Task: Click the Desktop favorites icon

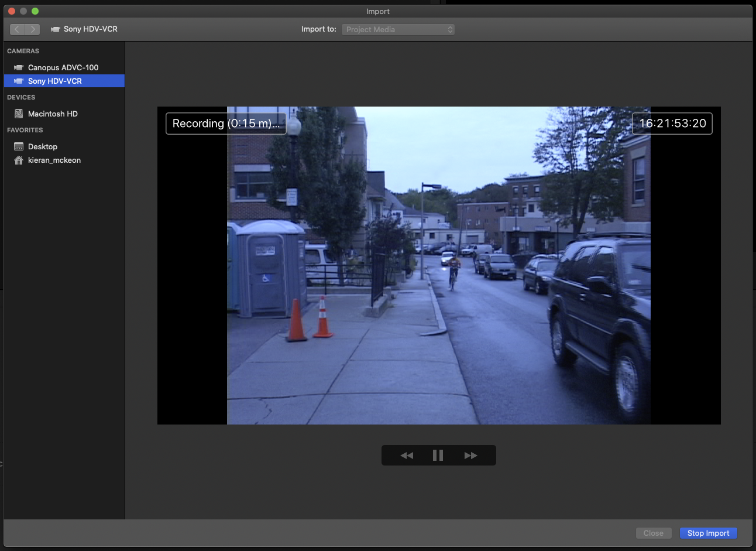Action: (19, 146)
